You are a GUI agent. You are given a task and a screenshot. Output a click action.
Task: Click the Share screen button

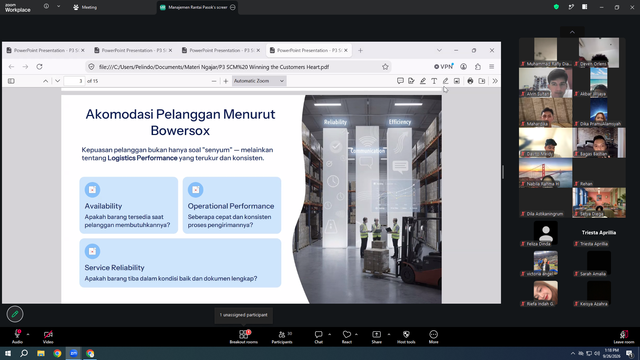tap(376, 336)
